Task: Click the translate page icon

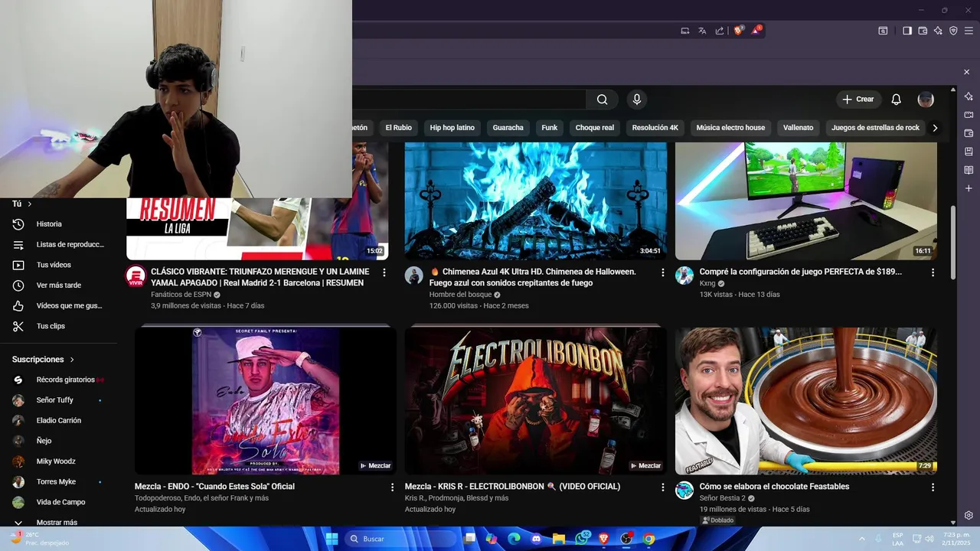Action: [x=702, y=31]
